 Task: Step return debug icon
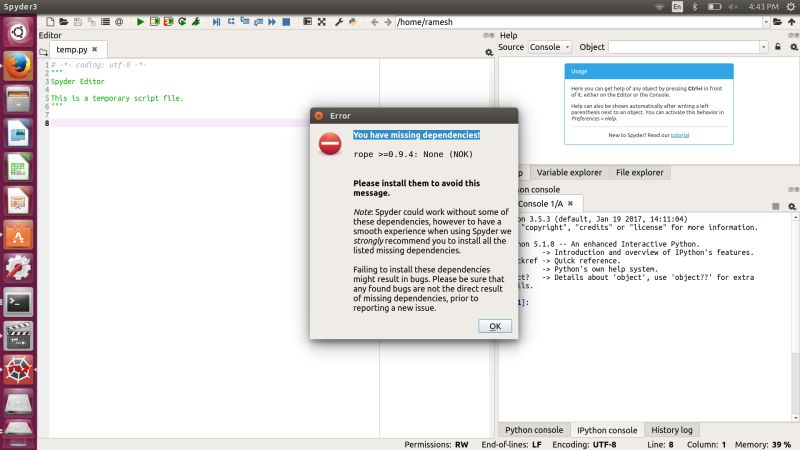(259, 22)
